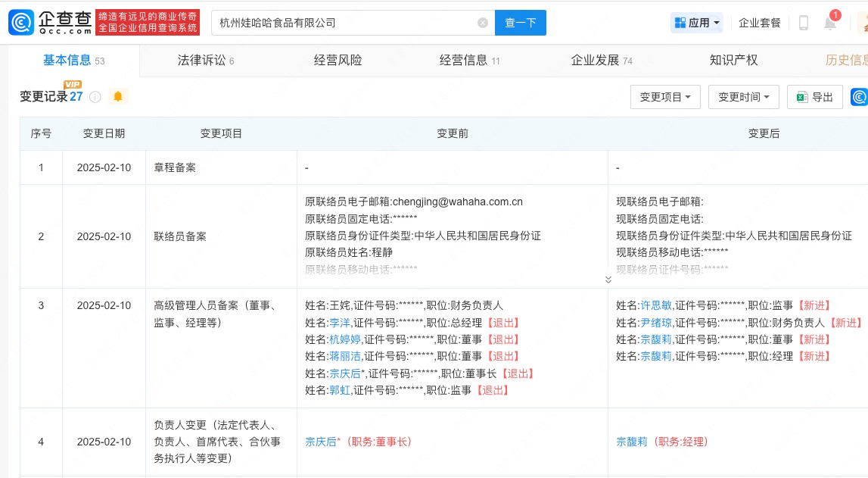Open the mobile phone icon
Screen dimensions: 868x478
pyautogui.click(x=804, y=23)
